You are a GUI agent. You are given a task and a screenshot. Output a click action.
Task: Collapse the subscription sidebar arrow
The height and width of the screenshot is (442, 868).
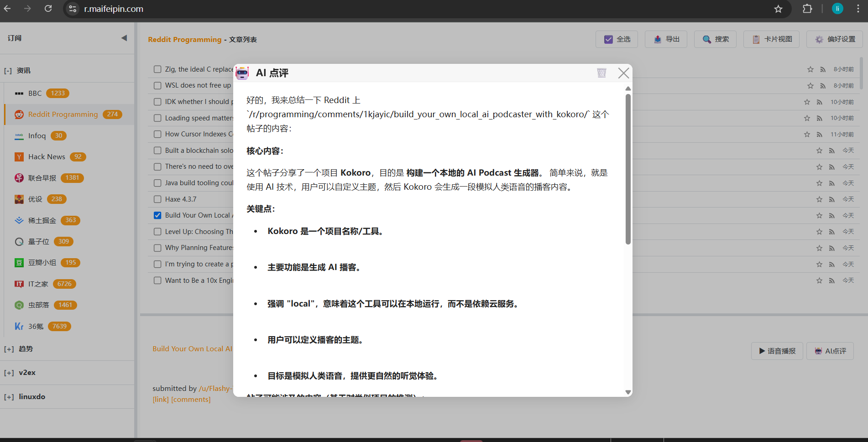coord(124,38)
